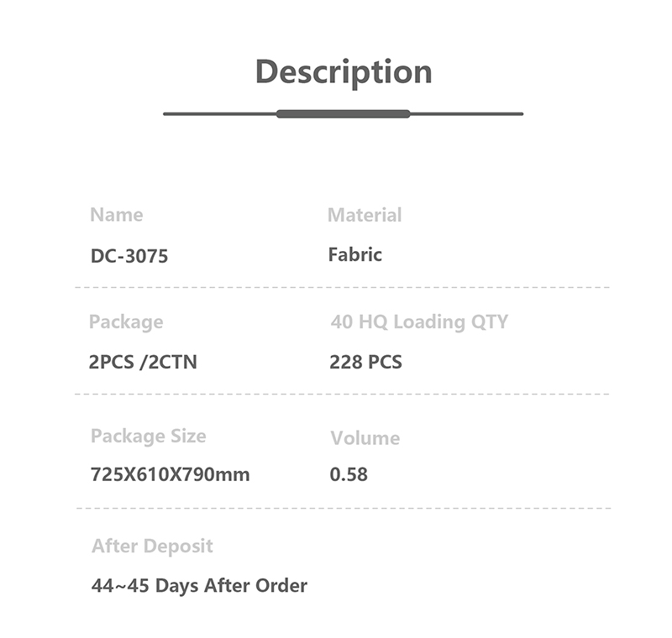Click the DC-3075 product name value

click(129, 256)
